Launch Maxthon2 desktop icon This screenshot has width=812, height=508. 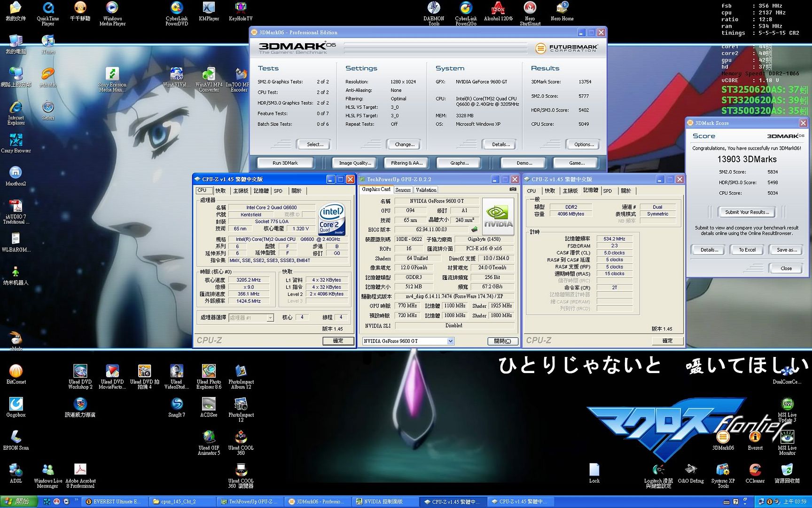[16, 176]
